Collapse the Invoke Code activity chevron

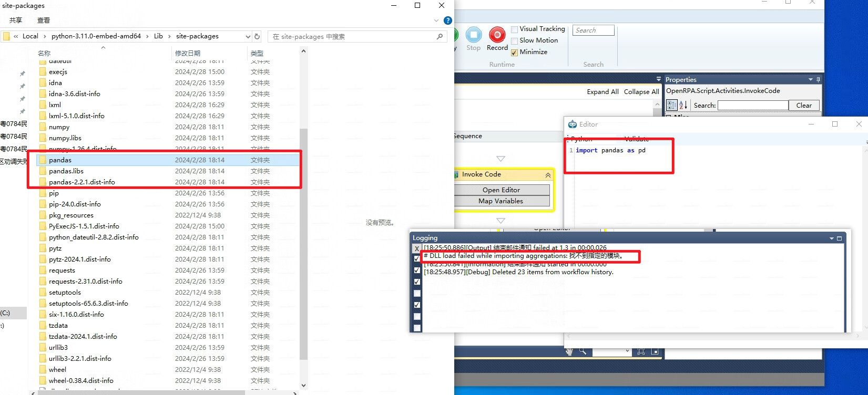point(548,175)
